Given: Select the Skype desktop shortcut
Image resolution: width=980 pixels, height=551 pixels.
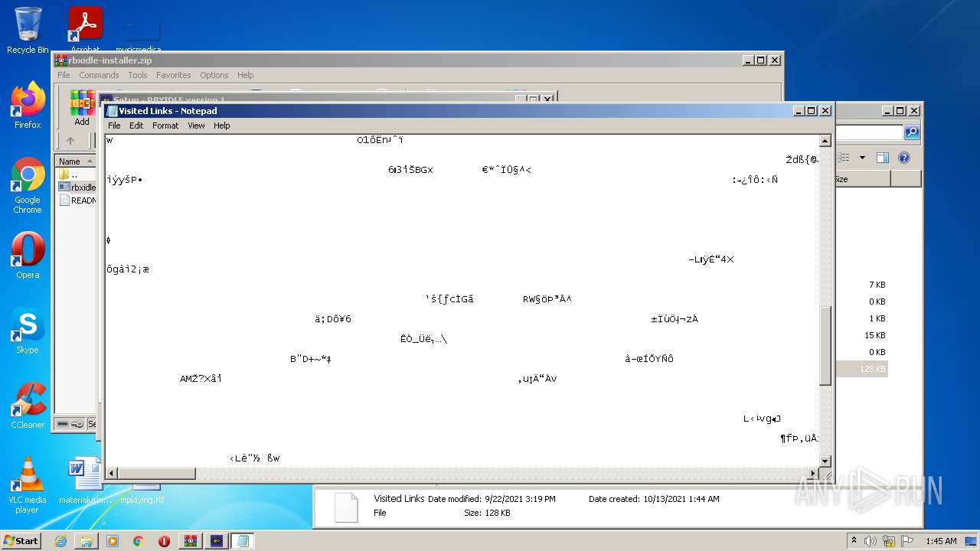Looking at the screenshot, I should 28,331.
